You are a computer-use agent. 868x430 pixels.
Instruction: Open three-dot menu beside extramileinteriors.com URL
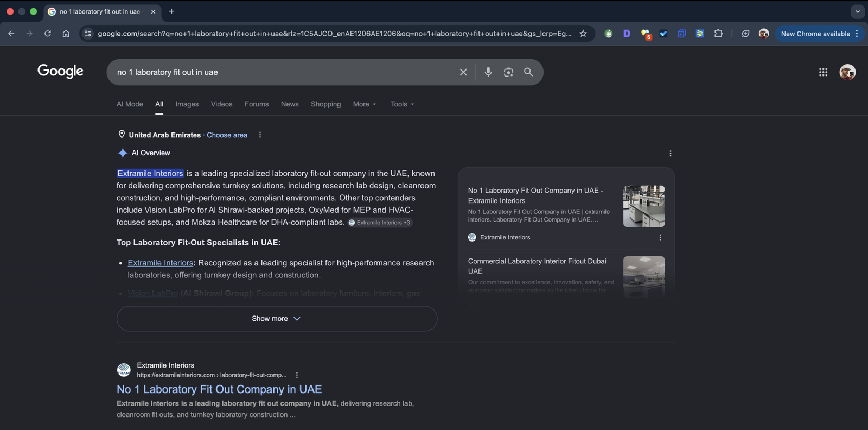[297, 375]
